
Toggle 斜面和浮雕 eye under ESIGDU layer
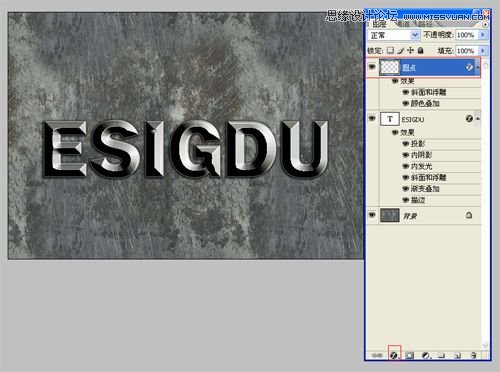click(x=405, y=178)
